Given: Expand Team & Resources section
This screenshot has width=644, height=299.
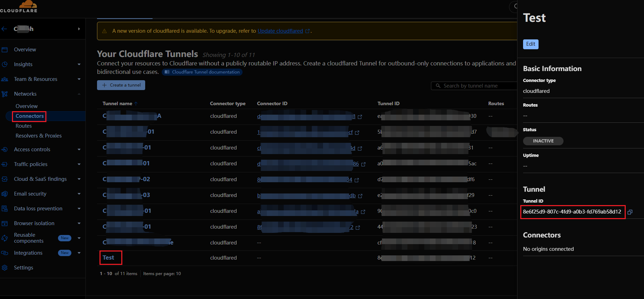Looking at the screenshot, I should (x=79, y=79).
